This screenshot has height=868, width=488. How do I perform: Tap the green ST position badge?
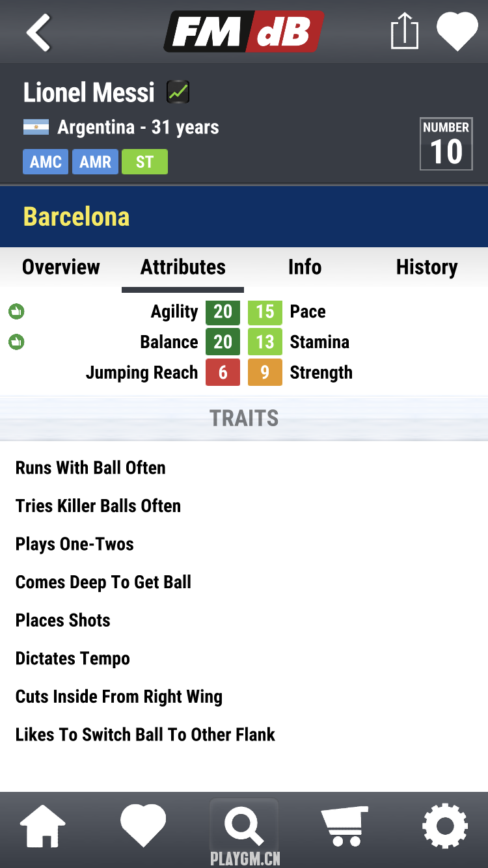click(x=144, y=162)
